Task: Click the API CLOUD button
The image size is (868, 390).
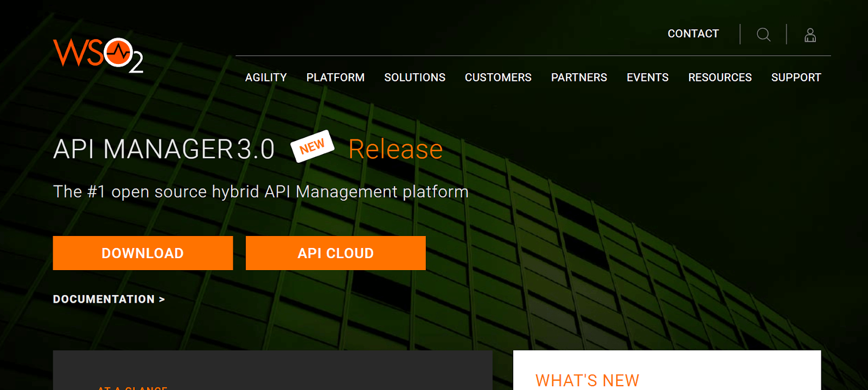Action: click(x=336, y=253)
